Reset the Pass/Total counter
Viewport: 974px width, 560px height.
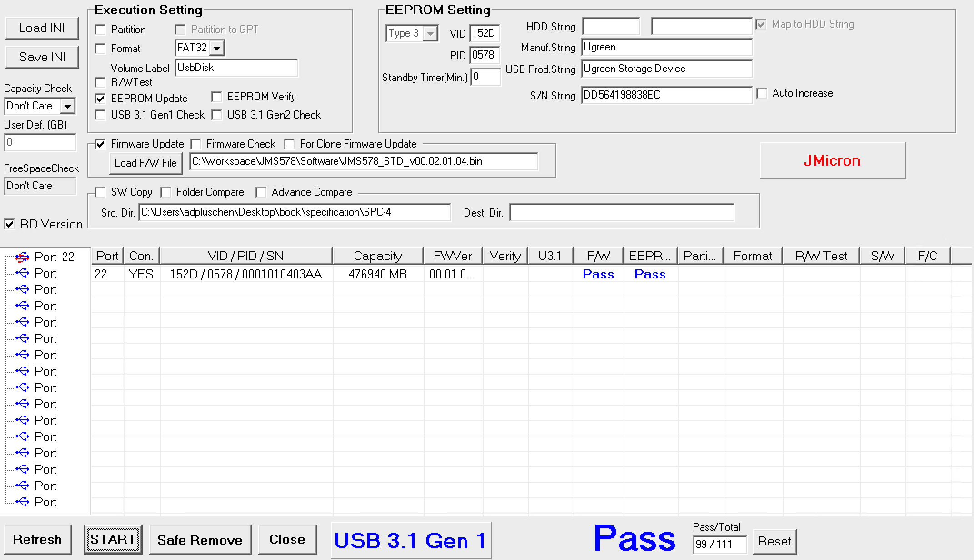coord(774,542)
